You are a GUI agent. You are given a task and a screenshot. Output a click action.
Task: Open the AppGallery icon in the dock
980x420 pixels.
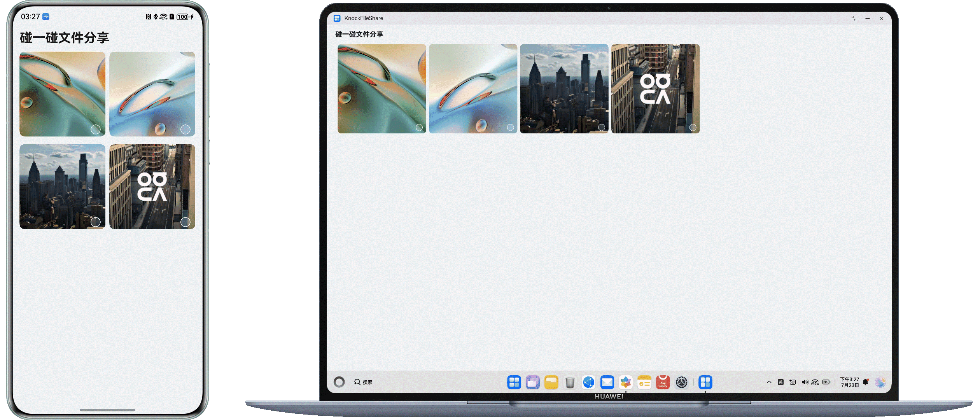coord(663,382)
